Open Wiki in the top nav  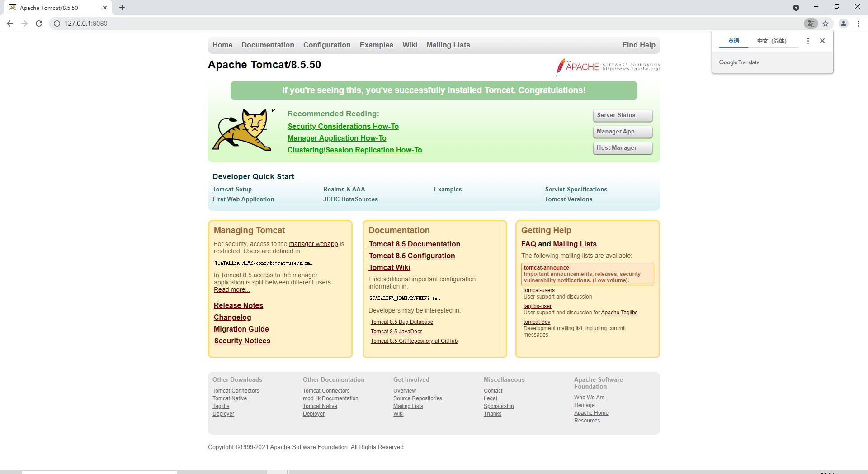click(410, 45)
